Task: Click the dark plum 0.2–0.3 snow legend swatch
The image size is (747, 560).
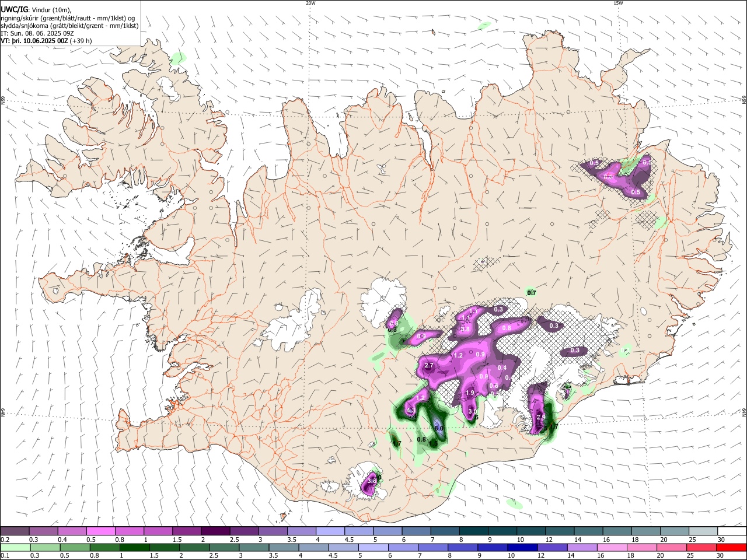Action: tap(15, 531)
